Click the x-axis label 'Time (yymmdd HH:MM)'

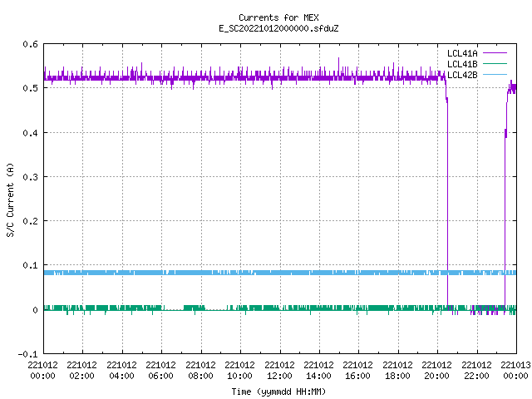278,392
